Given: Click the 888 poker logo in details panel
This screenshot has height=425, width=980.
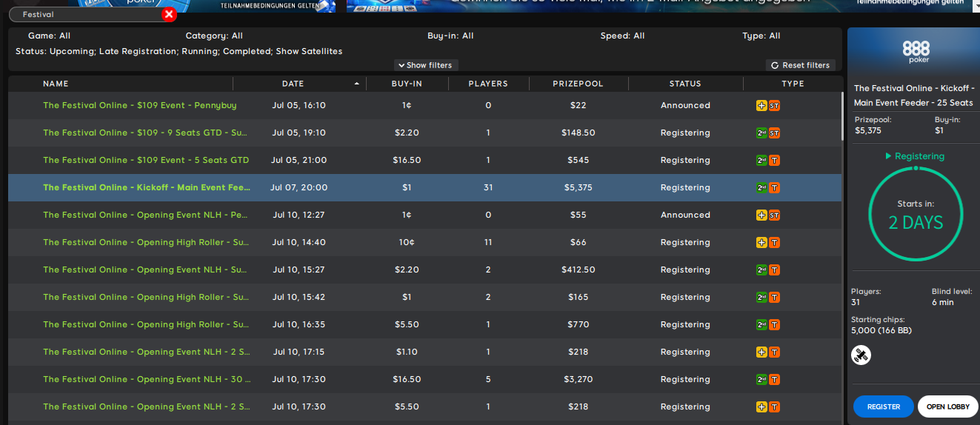Looking at the screenshot, I should (x=916, y=52).
